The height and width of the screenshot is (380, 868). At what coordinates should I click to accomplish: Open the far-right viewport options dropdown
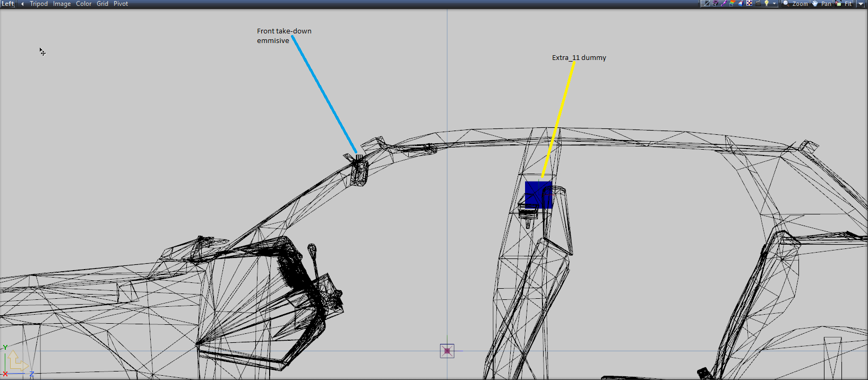click(x=861, y=4)
